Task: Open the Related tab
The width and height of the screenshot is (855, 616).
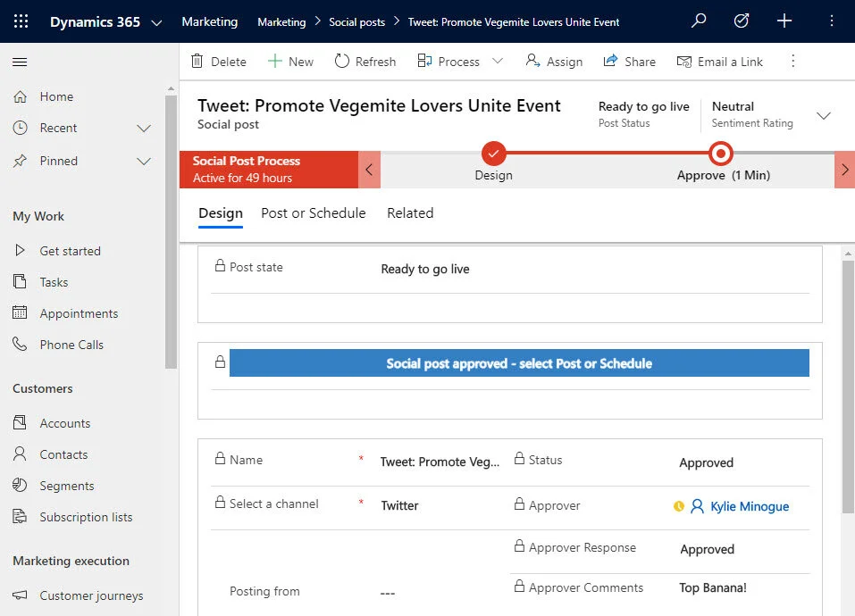Action: [x=410, y=213]
